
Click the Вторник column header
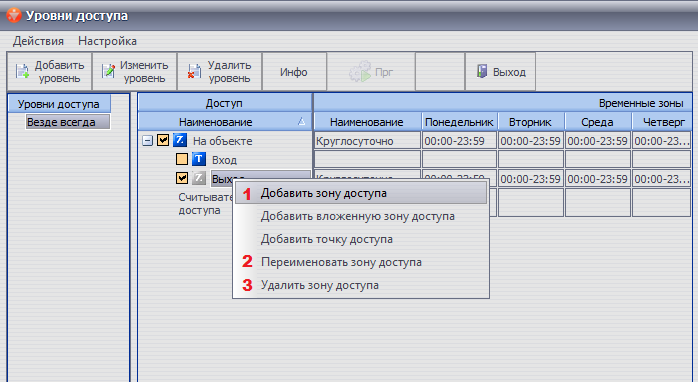(531, 122)
